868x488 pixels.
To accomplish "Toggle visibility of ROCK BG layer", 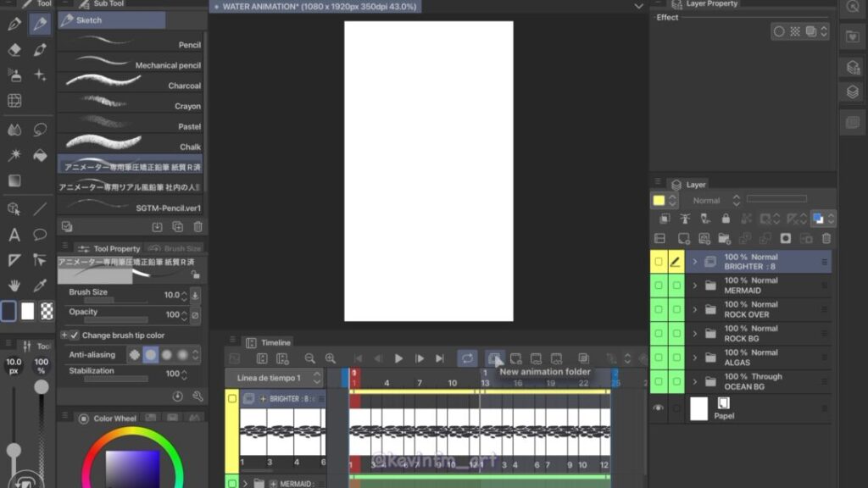I will tap(658, 333).
